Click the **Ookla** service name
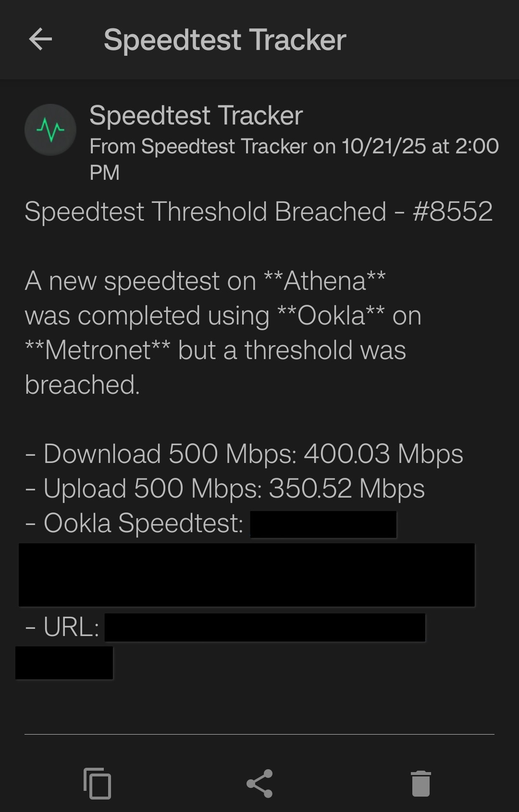Viewport: 519px width, 812px height. pyautogui.click(x=331, y=316)
